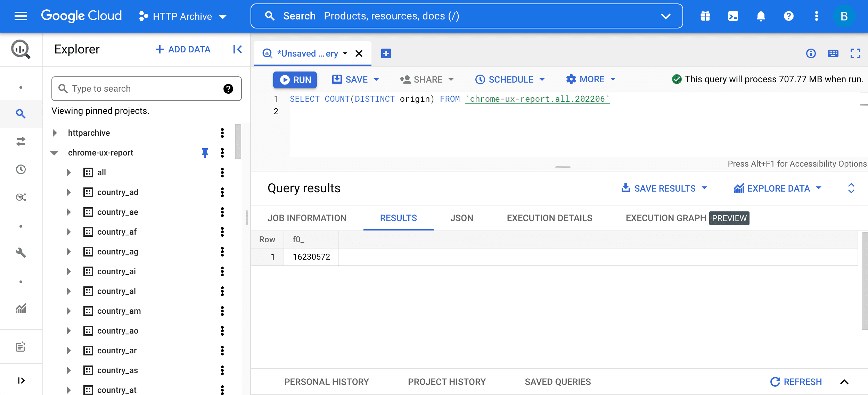Viewport: 868px width, 395px height.
Task: Select the Personal History tab
Action: tap(327, 382)
